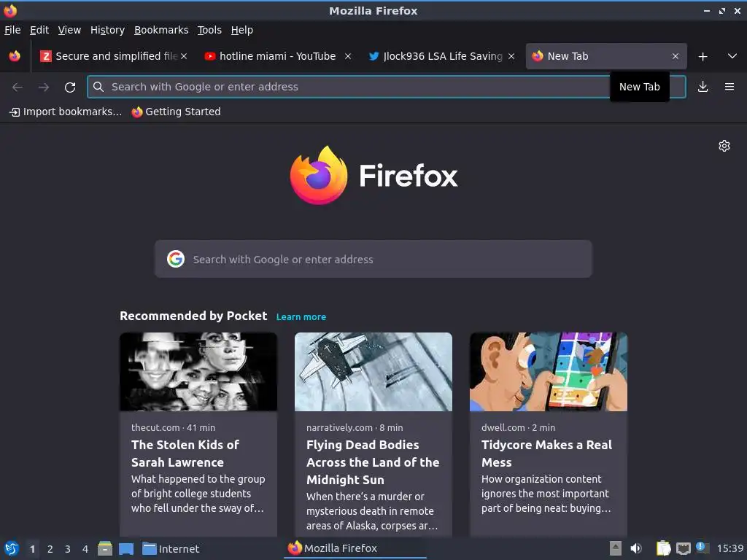Viewport: 747px width, 560px height.
Task: Open clipboard manager tray icon
Action: point(664,548)
